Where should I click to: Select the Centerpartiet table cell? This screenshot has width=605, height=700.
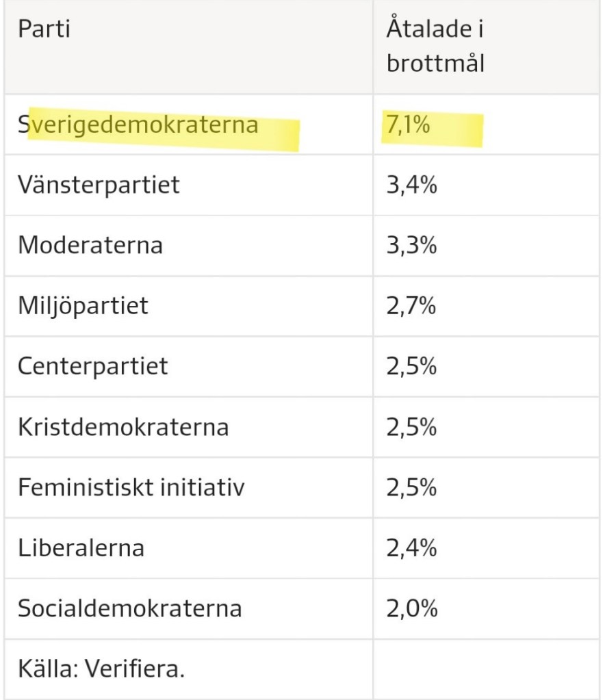pos(93,366)
